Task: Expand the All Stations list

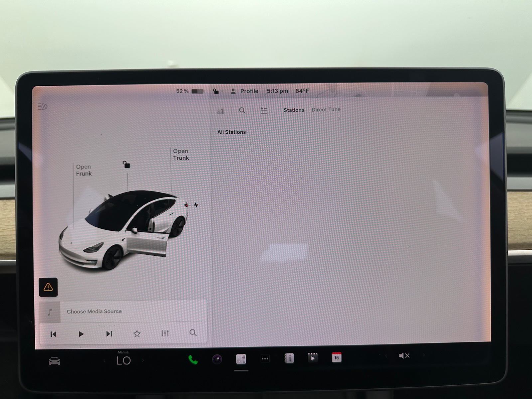Action: tap(231, 132)
